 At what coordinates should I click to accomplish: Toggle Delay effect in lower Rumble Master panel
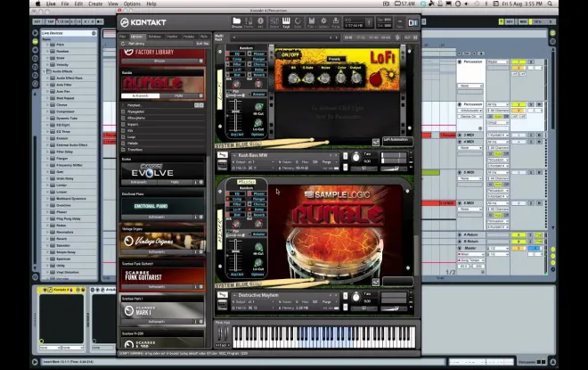point(258,210)
